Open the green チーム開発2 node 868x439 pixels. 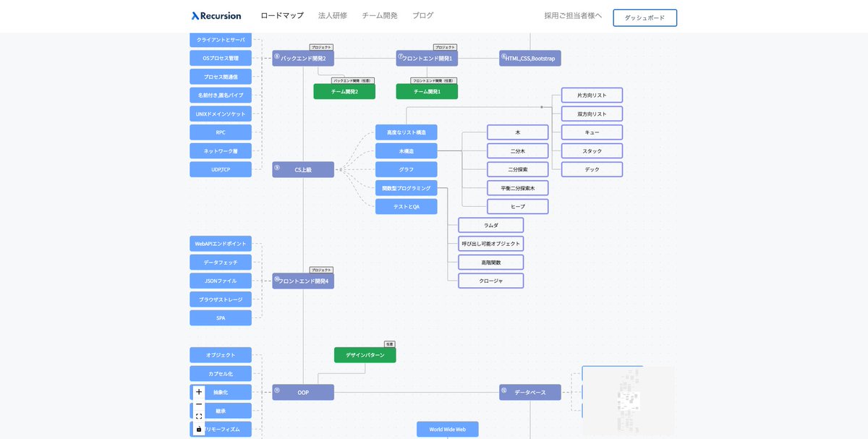[x=344, y=92]
